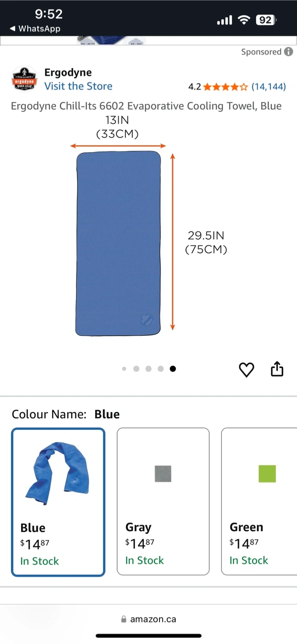Pick the Green colour swatch
This screenshot has height=644, width=297.
tap(267, 474)
